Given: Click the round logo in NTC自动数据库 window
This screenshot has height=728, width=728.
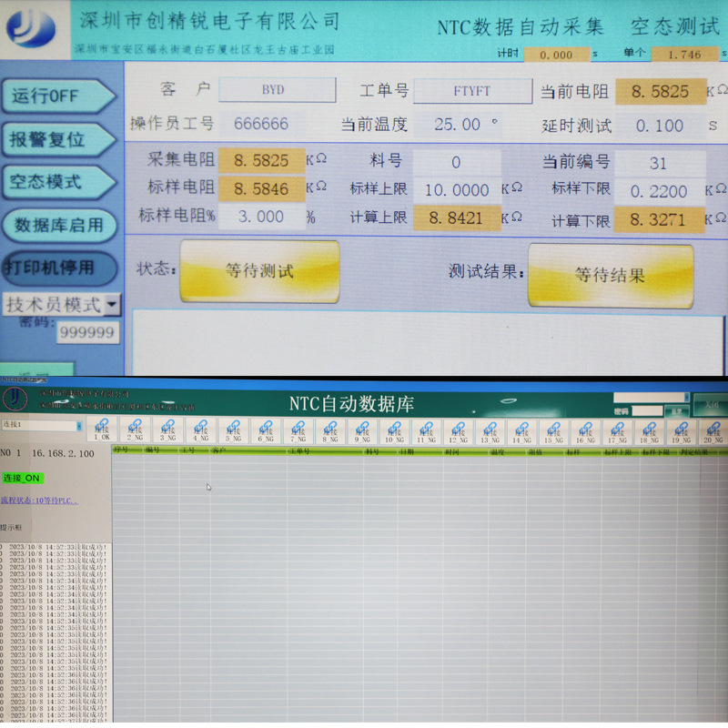Looking at the screenshot, I should [15, 398].
